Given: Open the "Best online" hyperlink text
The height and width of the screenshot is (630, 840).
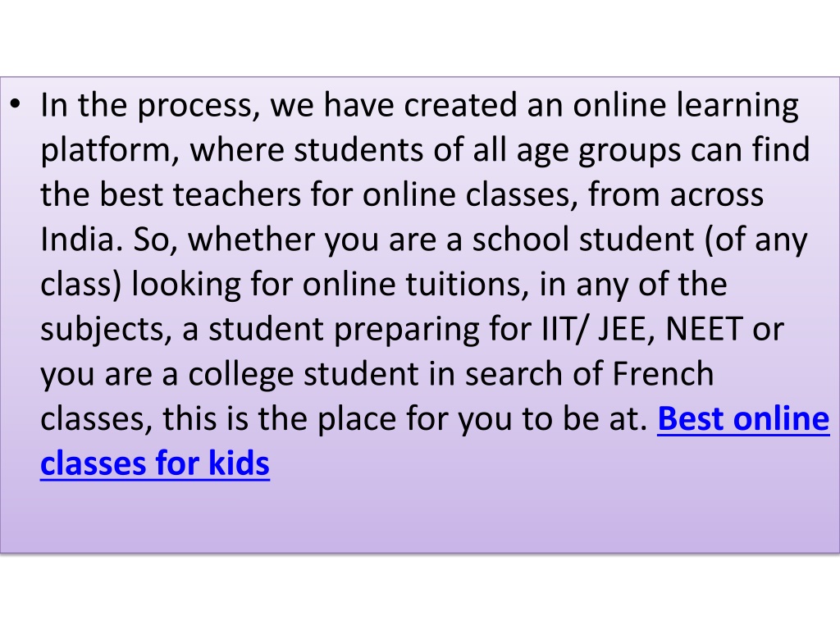Looking at the screenshot, I should (x=743, y=418).
